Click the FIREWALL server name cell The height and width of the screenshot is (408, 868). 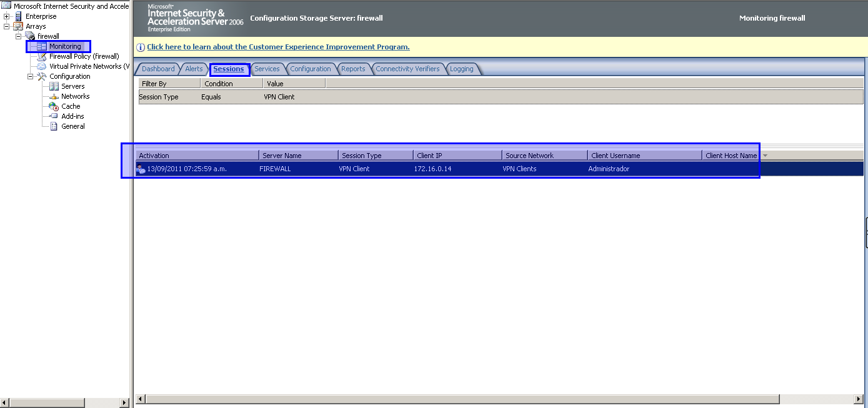coord(275,169)
